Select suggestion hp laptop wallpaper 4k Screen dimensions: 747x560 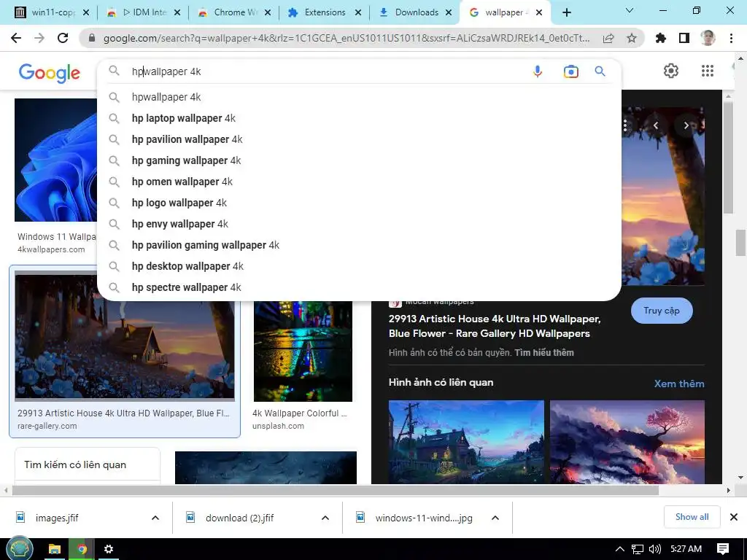point(359,118)
